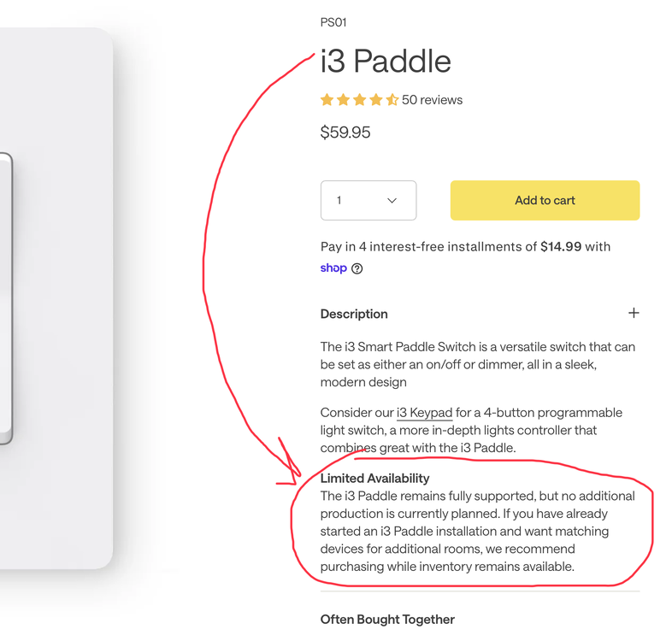Click the first rating star

click(327, 100)
